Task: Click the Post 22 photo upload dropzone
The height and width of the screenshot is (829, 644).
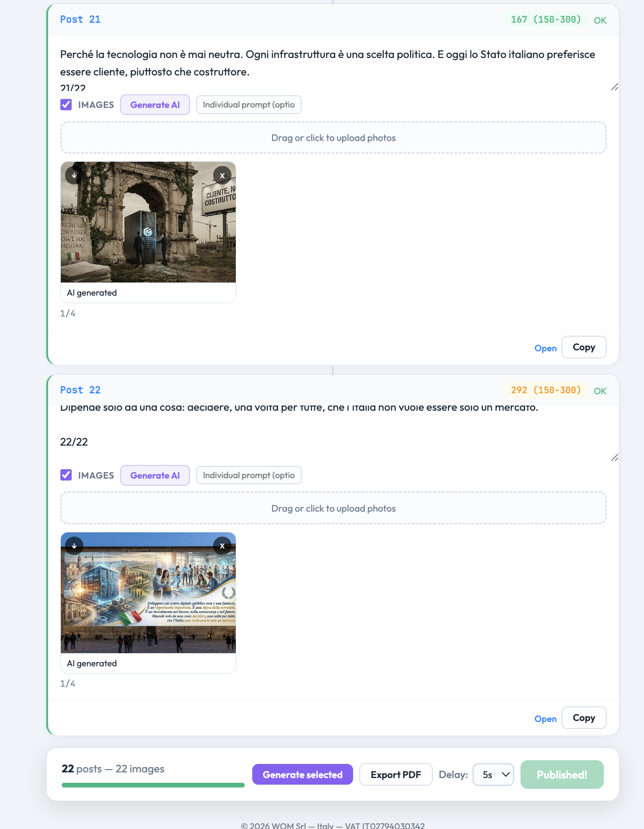Action: click(x=333, y=508)
